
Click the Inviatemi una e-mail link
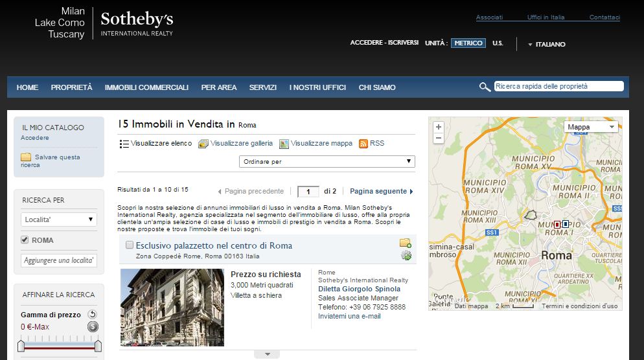click(349, 316)
